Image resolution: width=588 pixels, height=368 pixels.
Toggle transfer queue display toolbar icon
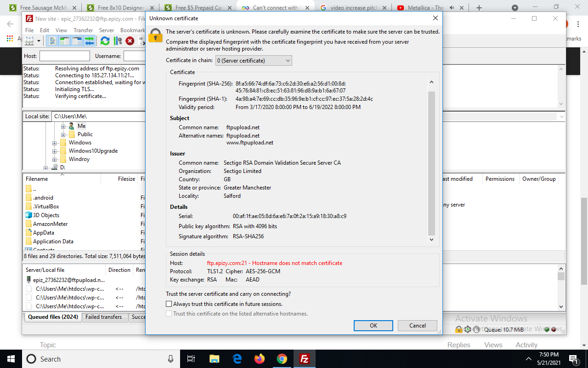point(89,41)
